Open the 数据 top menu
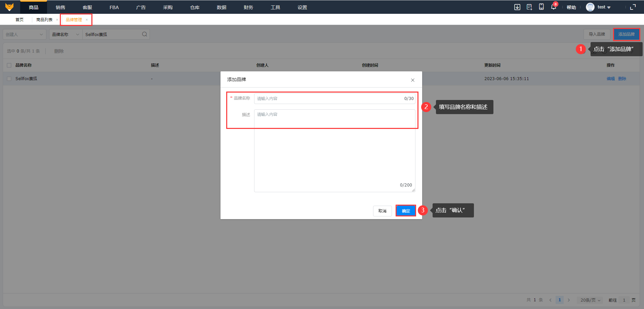 (x=222, y=7)
